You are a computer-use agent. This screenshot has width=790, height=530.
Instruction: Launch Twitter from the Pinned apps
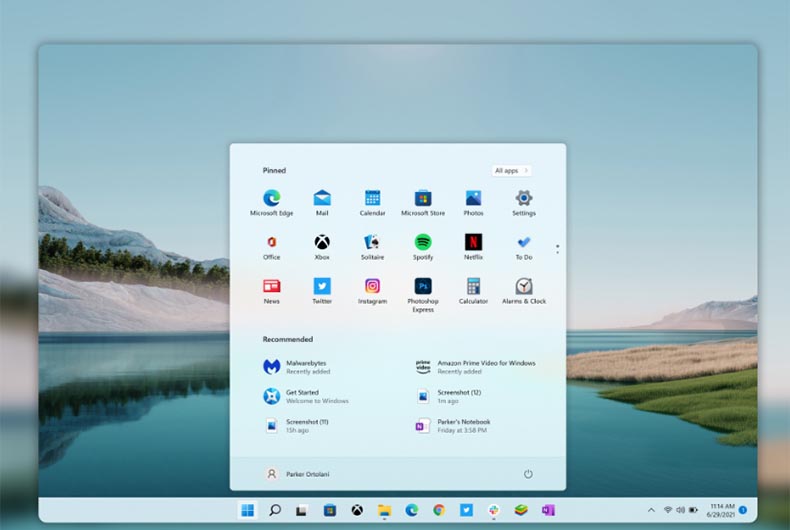322,291
